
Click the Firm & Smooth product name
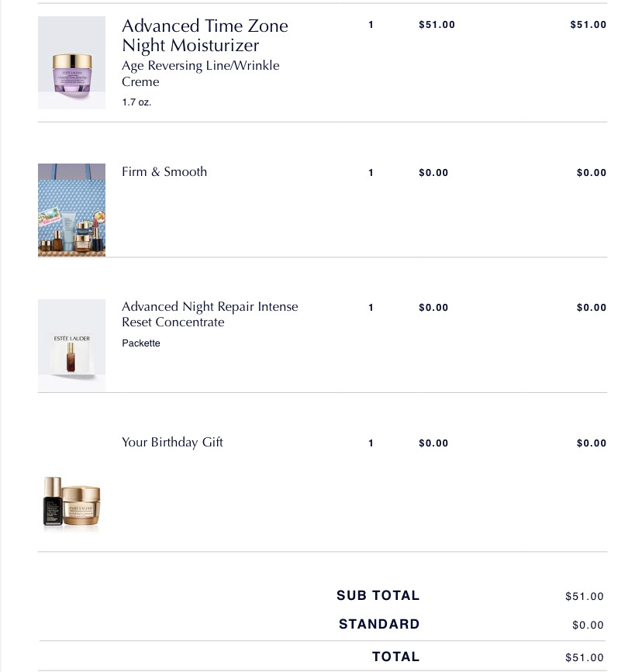tap(164, 172)
